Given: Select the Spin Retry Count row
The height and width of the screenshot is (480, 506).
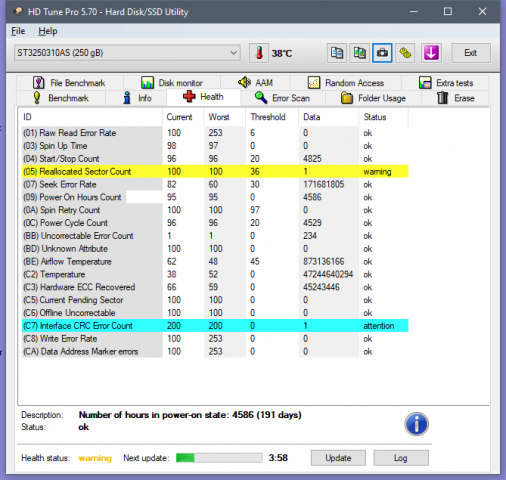Looking at the screenshot, I should tap(215, 210).
